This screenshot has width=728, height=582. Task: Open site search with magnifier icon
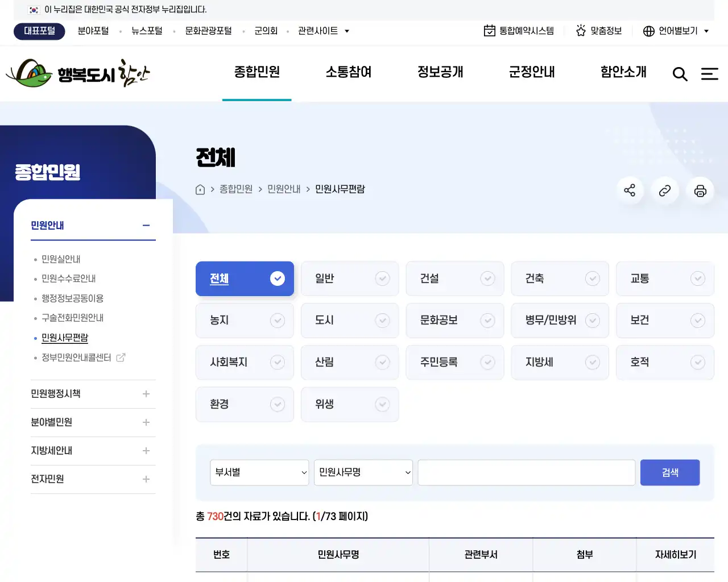[x=680, y=74]
